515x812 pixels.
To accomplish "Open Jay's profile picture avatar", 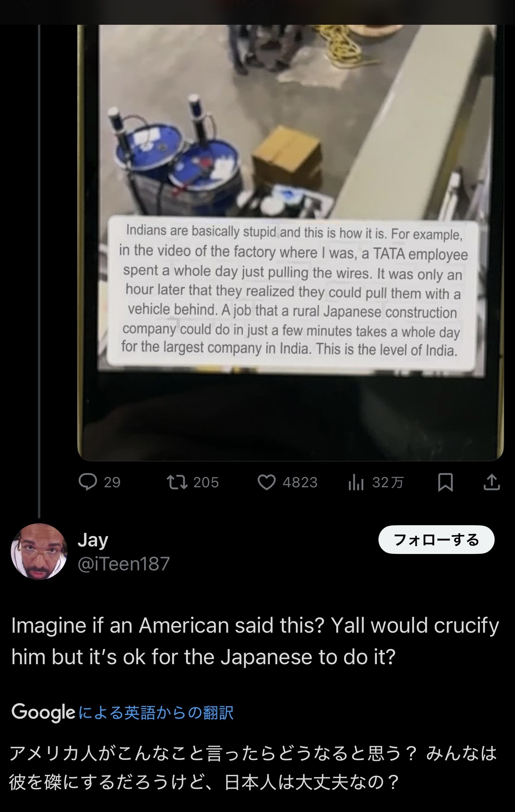I will (x=39, y=551).
